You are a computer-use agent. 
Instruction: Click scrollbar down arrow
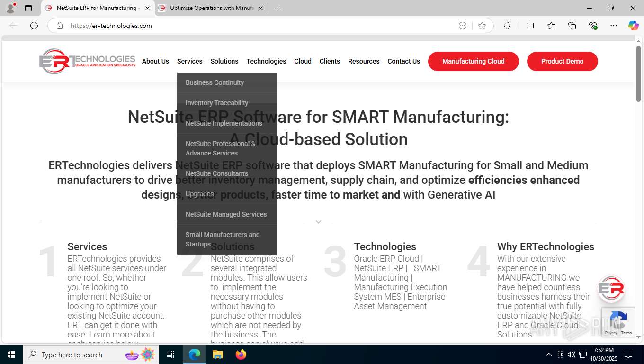coord(638,337)
